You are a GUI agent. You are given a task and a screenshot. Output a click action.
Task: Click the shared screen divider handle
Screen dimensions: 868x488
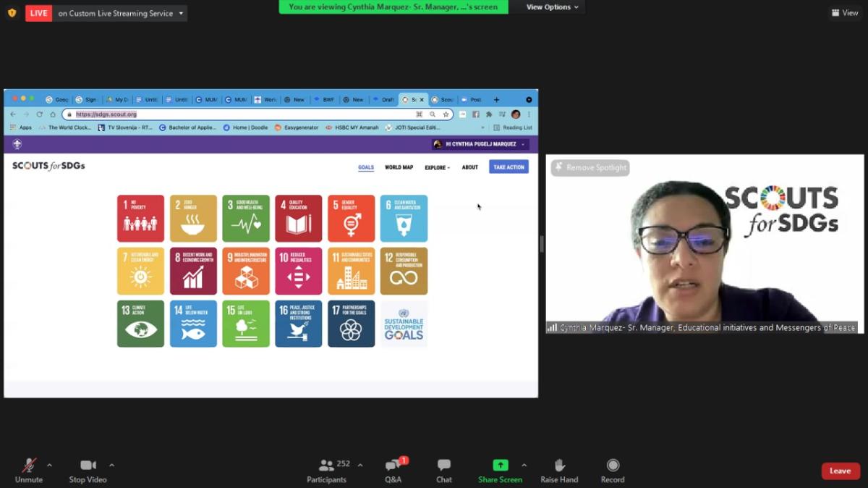point(541,244)
